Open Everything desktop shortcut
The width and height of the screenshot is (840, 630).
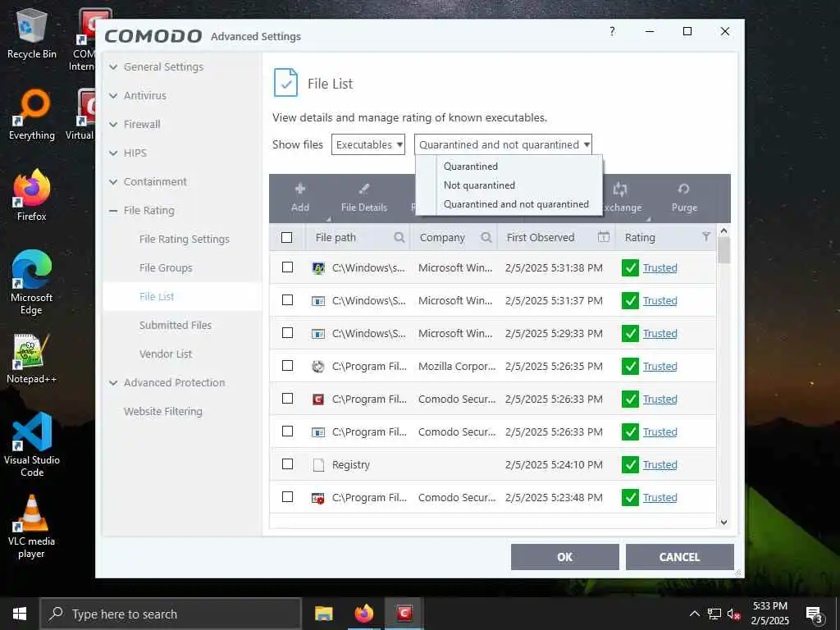[x=32, y=115]
